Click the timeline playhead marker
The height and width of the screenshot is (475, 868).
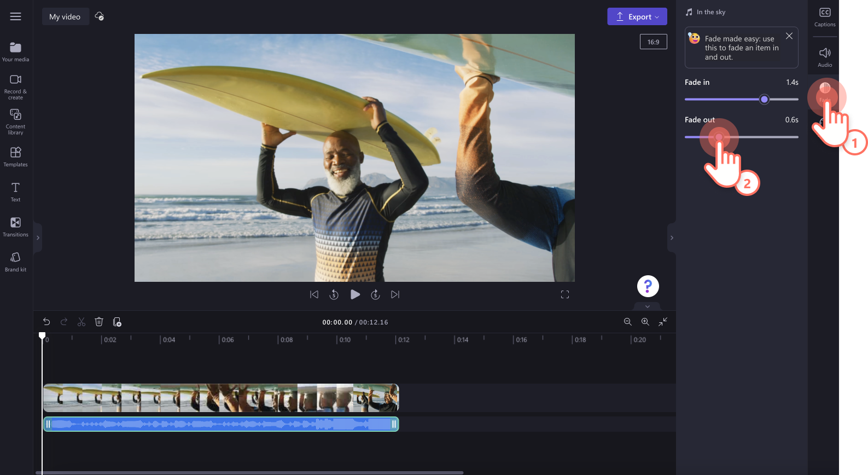click(42, 335)
